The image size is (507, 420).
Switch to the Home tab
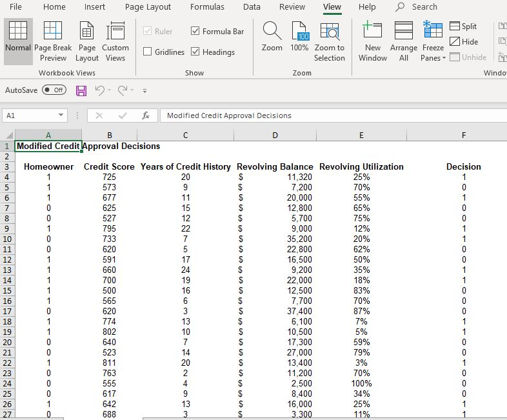click(54, 7)
